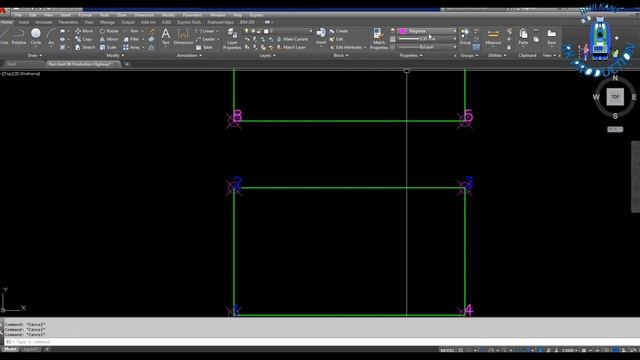
Task: Insert a Table
Action: click(x=204, y=47)
